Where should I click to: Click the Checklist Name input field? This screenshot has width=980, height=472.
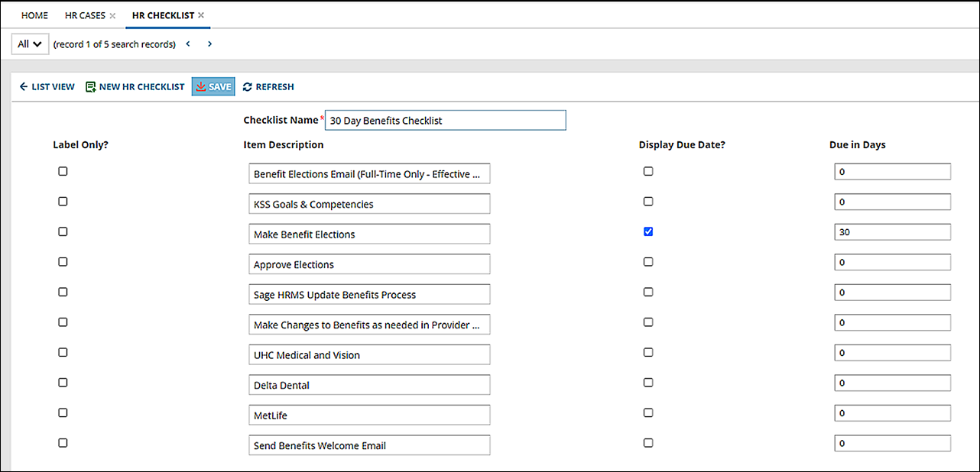coord(446,120)
